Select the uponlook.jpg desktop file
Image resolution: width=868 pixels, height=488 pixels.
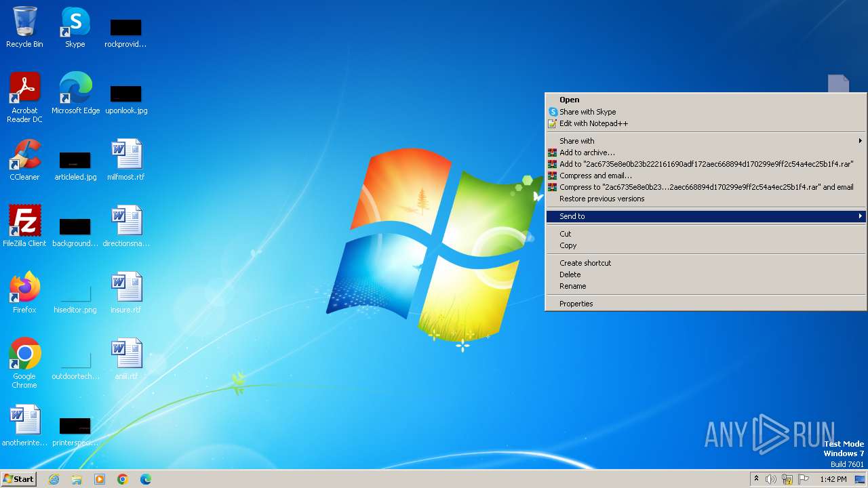point(126,99)
